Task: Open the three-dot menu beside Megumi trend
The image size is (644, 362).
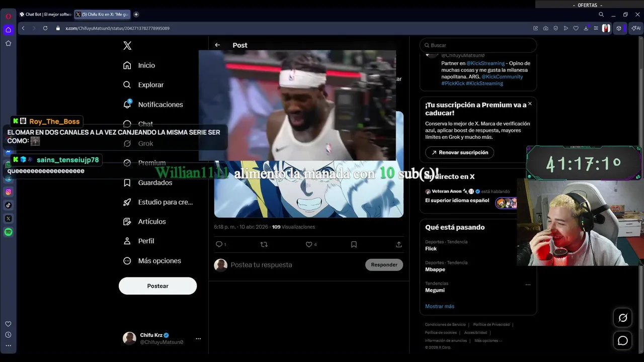Action: tap(528, 285)
